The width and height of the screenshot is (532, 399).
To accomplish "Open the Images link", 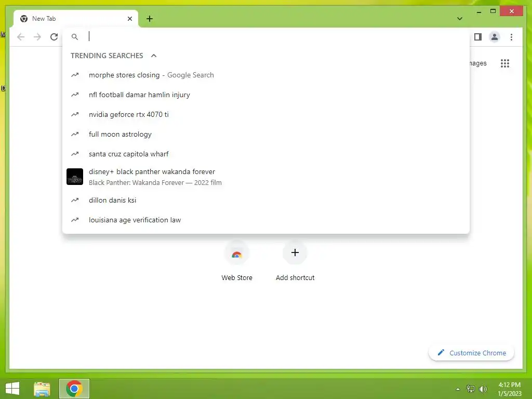I will tap(478, 63).
